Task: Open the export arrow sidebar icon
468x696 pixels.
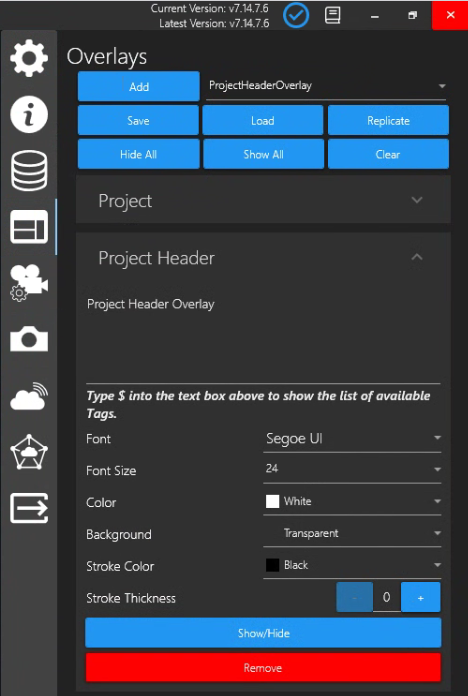Action: tap(29, 508)
